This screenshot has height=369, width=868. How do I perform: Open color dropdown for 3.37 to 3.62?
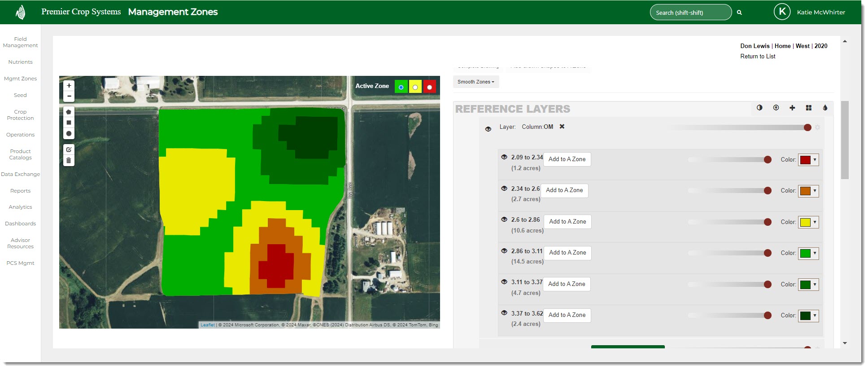point(808,316)
